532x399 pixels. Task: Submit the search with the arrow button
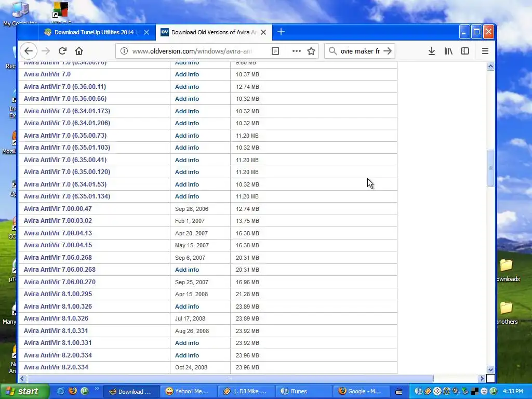[388, 51]
